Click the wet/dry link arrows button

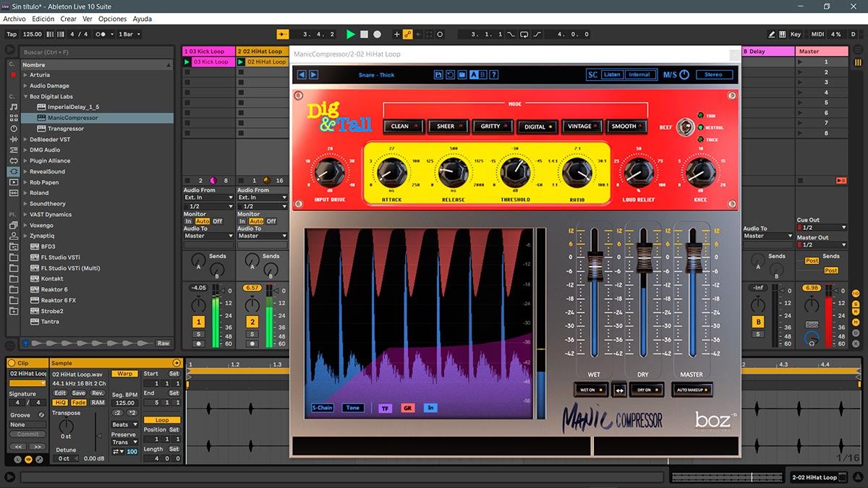(619, 390)
